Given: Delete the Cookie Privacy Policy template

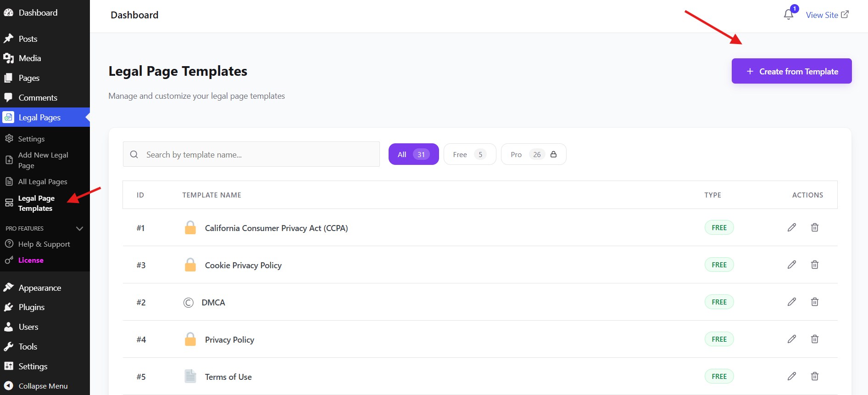Looking at the screenshot, I should pos(815,265).
